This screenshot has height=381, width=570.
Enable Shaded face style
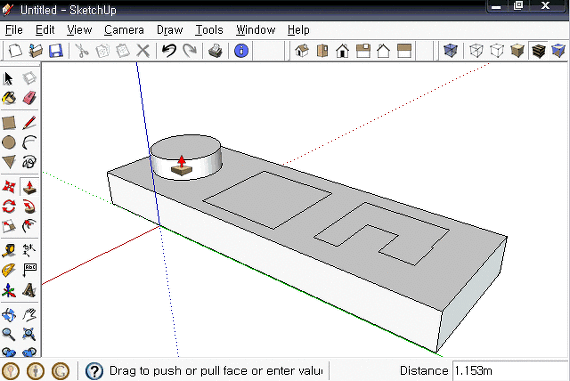click(x=517, y=51)
